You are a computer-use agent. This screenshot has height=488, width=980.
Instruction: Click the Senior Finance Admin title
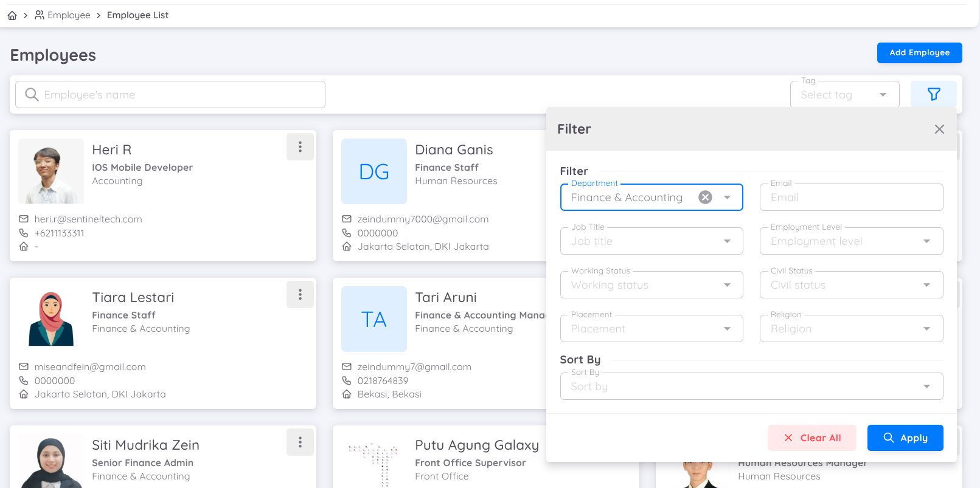pos(142,463)
